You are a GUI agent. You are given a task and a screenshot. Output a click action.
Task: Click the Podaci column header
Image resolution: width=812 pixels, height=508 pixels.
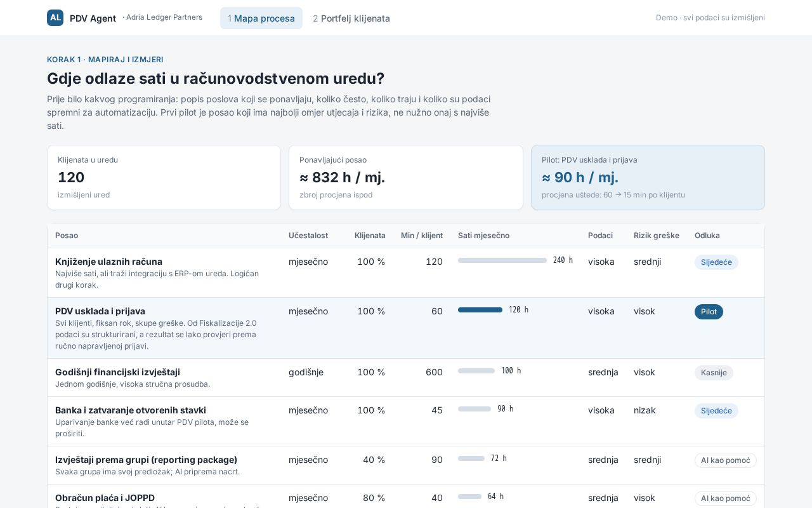(600, 236)
